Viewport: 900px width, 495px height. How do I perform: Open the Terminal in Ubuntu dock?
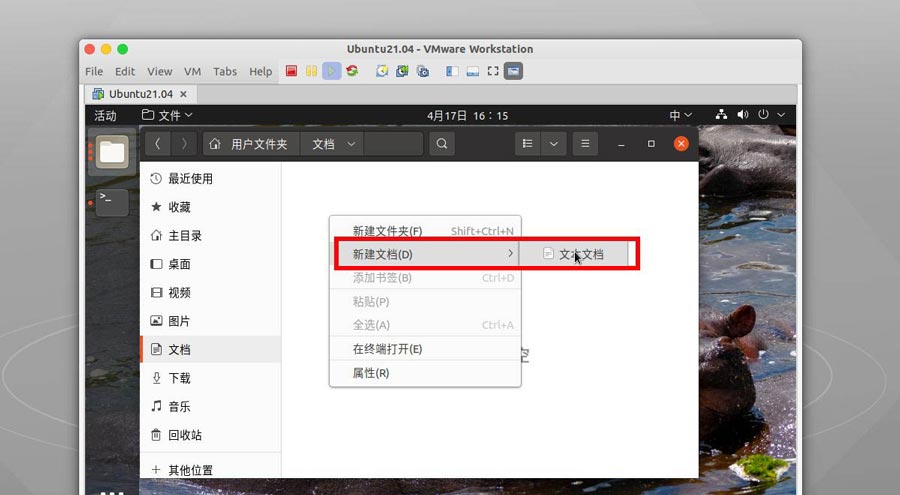tap(112, 202)
